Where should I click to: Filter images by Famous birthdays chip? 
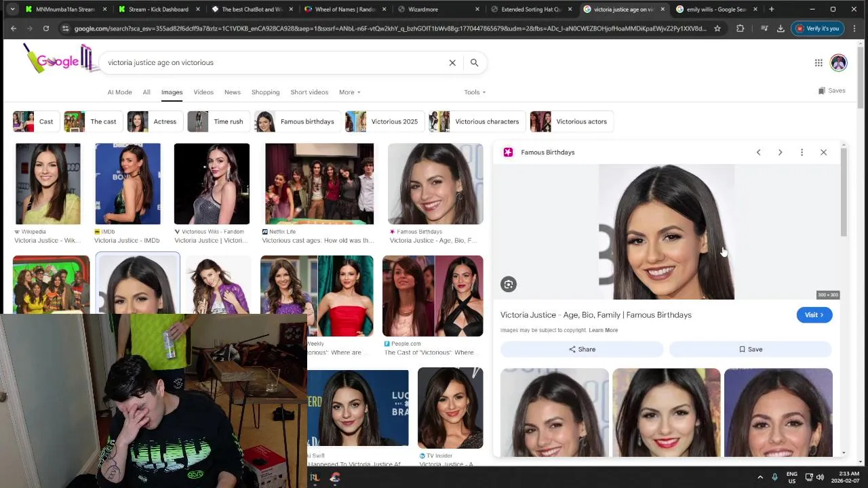(296, 121)
